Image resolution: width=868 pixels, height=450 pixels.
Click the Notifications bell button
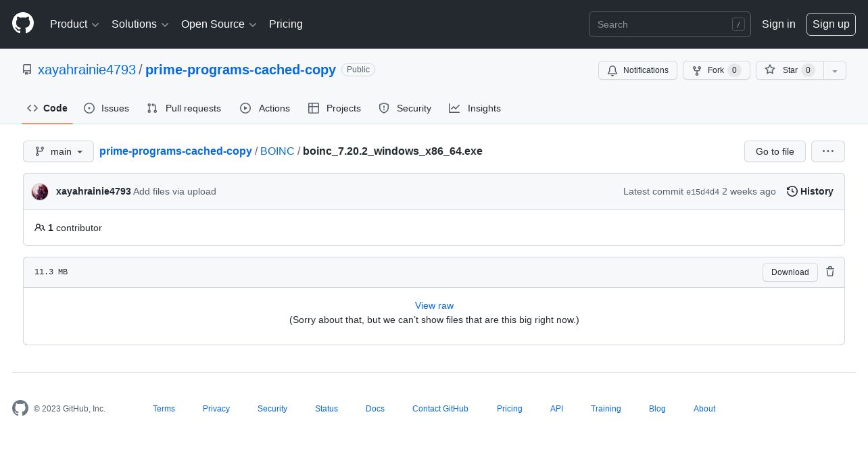click(x=637, y=70)
